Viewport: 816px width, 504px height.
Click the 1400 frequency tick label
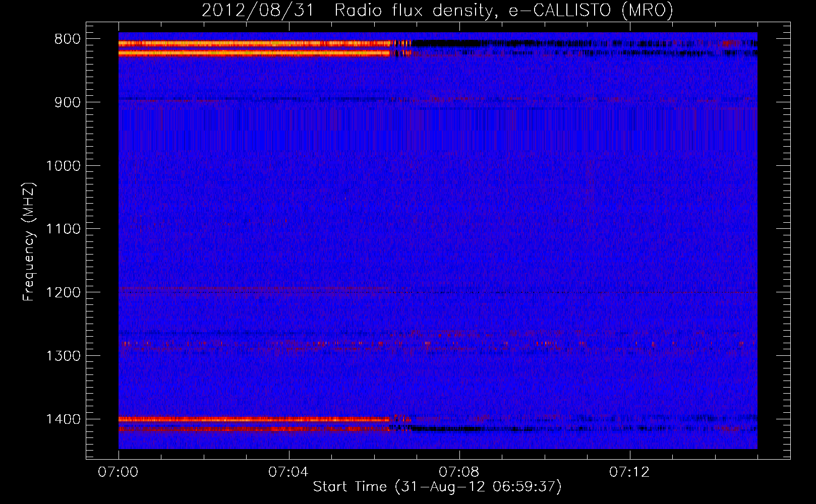coord(63,419)
